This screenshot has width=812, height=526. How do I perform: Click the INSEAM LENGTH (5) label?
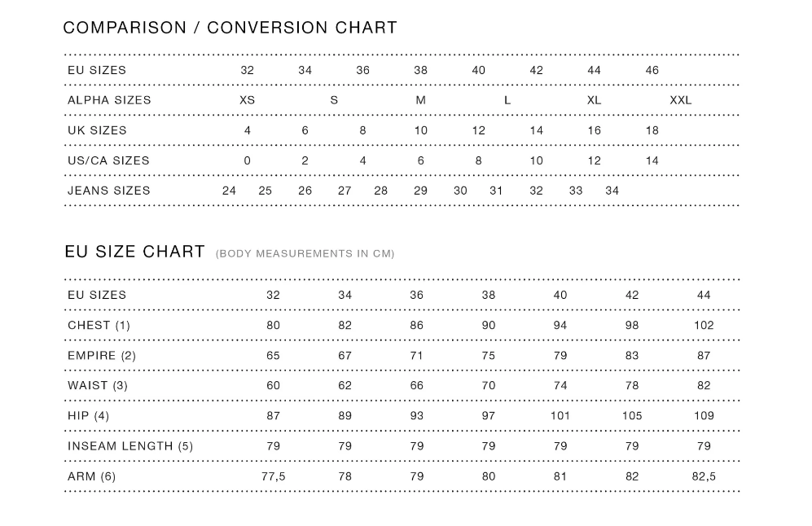(130, 446)
